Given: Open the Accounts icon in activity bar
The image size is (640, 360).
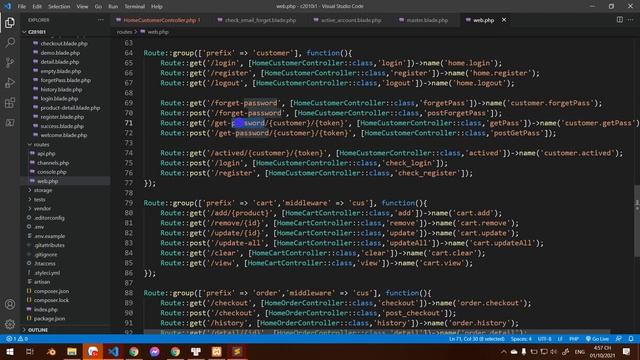Looking at the screenshot, I should pyautogui.click(x=10, y=304).
